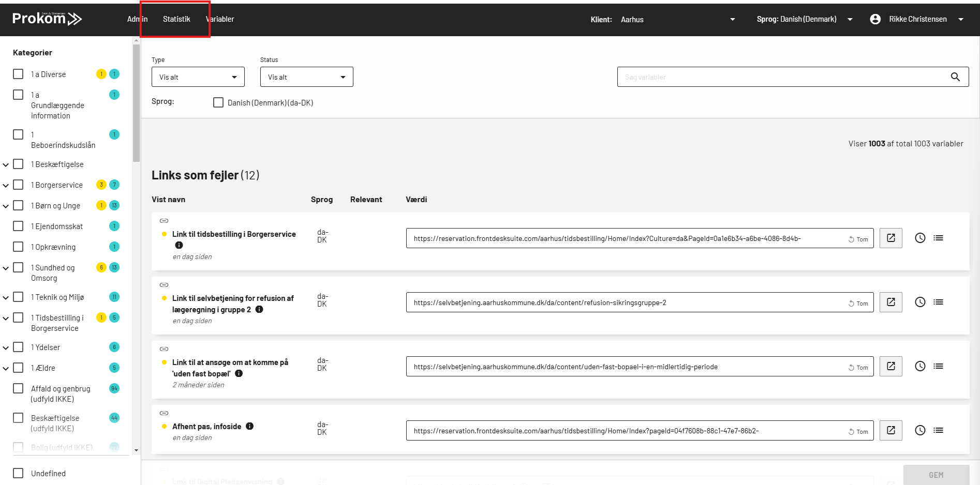Expand the 1 Sundhed og Omsorg category
This screenshot has width=980, height=485.
pos(6,268)
